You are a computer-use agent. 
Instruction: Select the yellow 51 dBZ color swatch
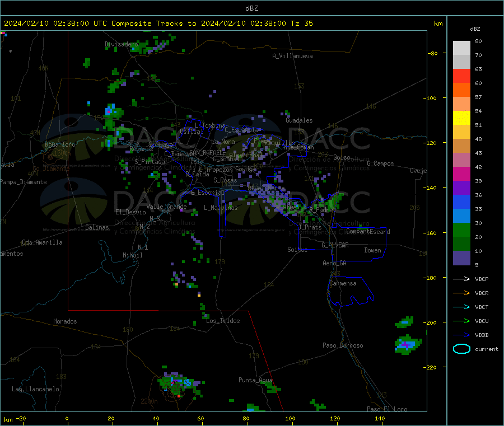coord(461,118)
